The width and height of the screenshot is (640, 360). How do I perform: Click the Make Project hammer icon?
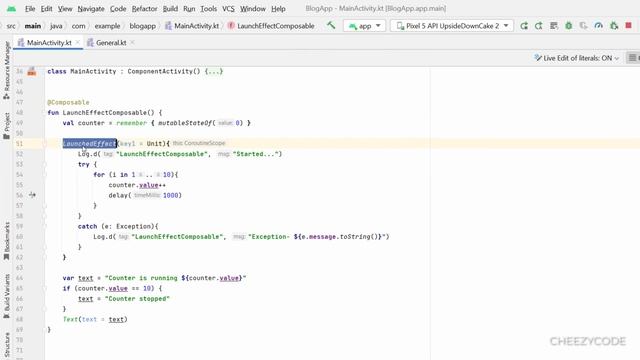tap(331, 25)
